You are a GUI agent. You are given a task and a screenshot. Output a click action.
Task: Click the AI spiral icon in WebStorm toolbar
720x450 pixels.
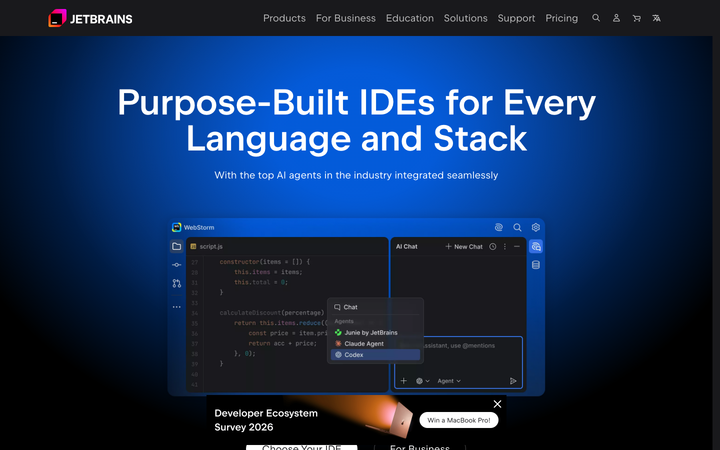coord(499,227)
